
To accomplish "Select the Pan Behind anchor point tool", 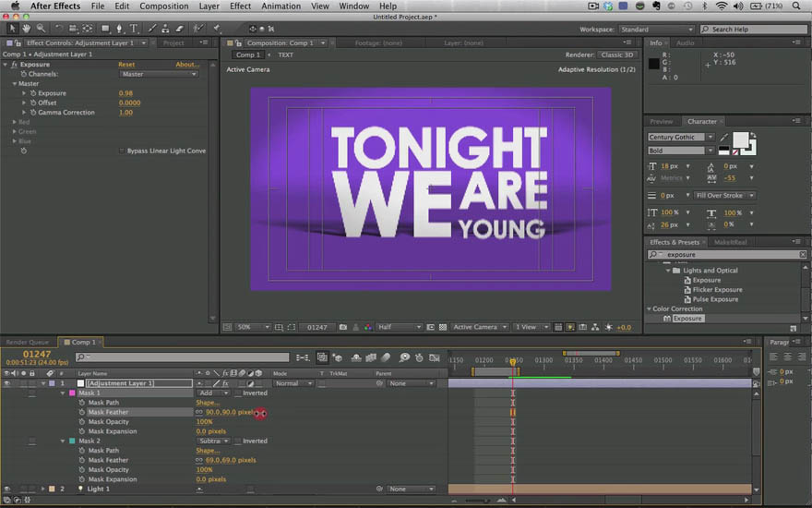I will click(88, 29).
